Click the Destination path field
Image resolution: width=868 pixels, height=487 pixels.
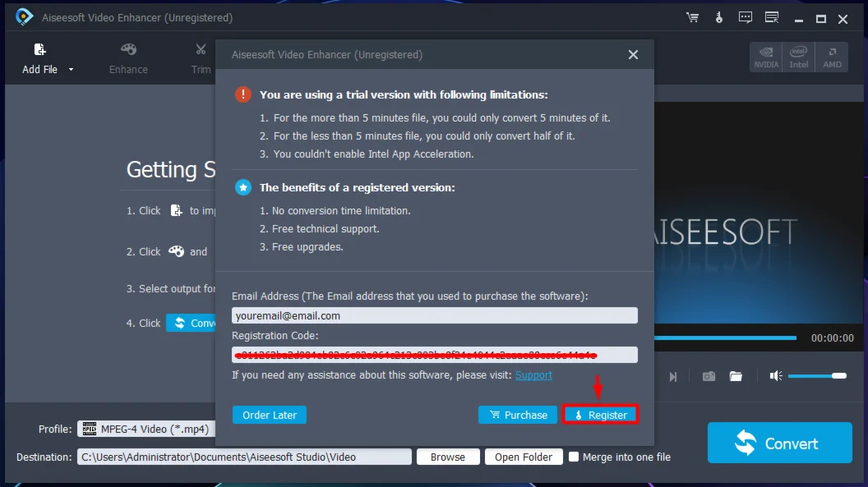click(x=244, y=457)
